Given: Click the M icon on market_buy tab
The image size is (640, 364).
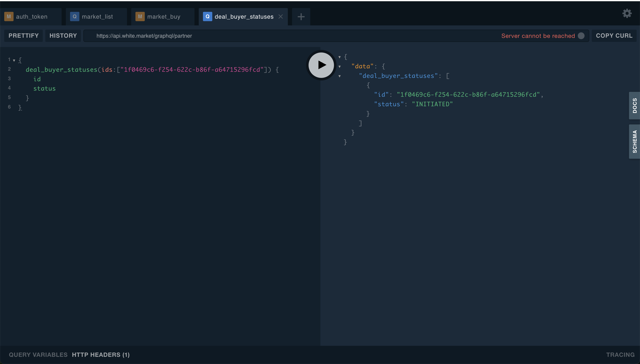Looking at the screenshot, I should coord(140,17).
